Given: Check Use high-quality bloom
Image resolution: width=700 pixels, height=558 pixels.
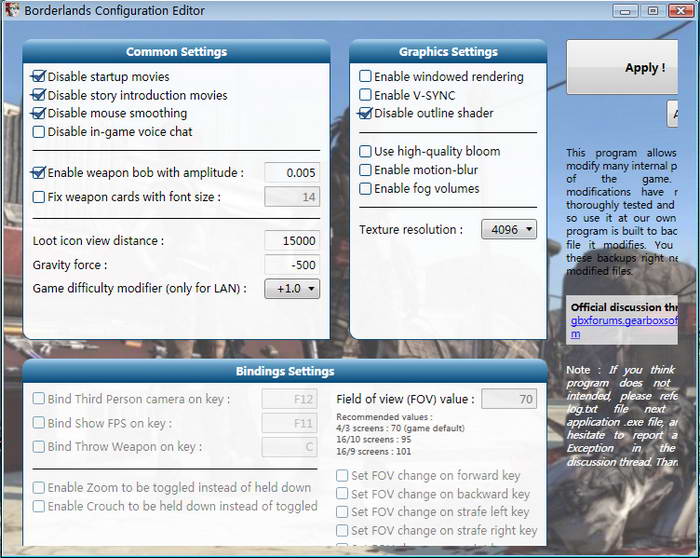Looking at the screenshot, I should 365,151.
